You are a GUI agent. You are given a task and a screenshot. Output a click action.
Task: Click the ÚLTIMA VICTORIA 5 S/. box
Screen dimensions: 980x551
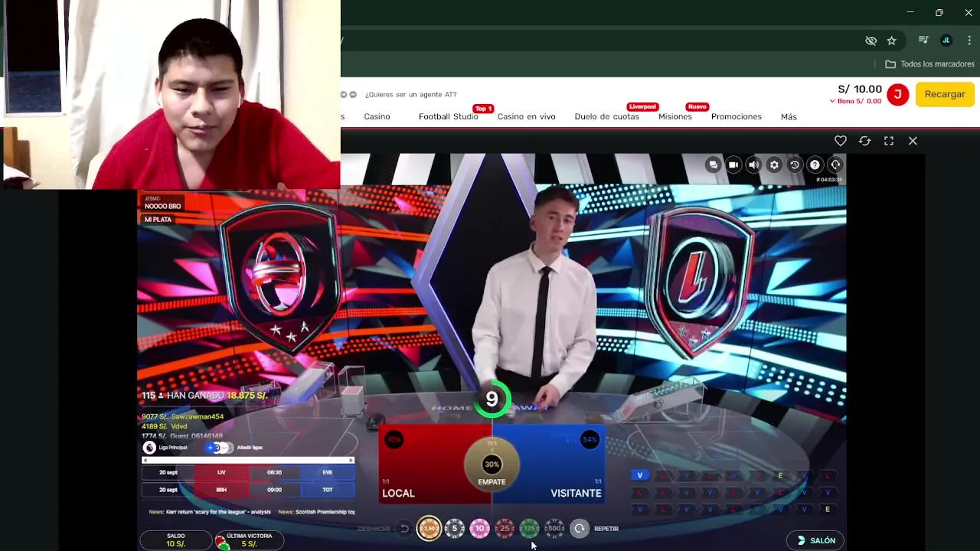250,540
